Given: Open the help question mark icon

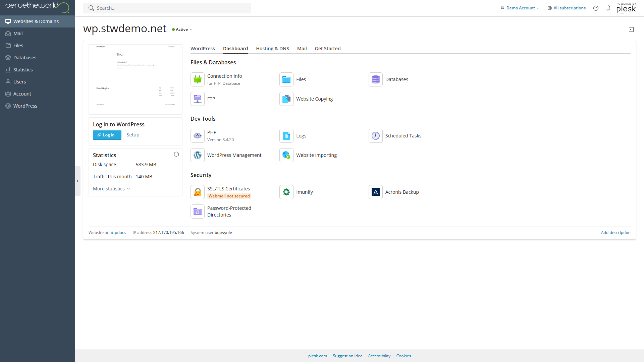Looking at the screenshot, I should pos(596,8).
